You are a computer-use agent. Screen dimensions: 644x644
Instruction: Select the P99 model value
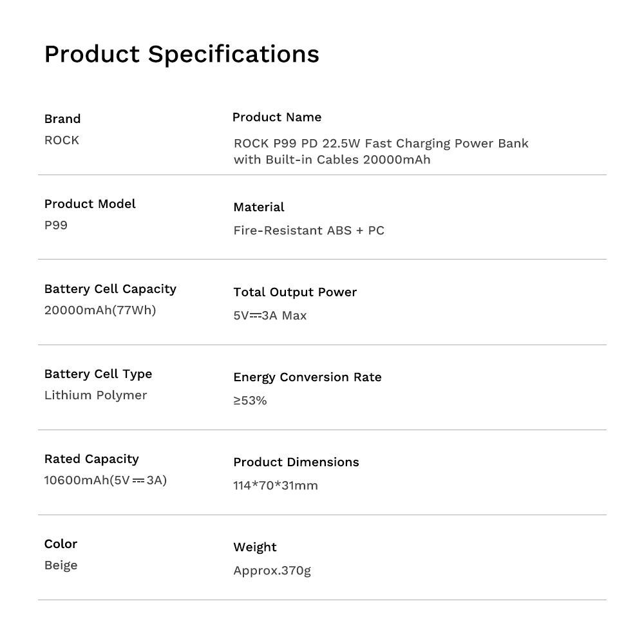pyautogui.click(x=56, y=225)
